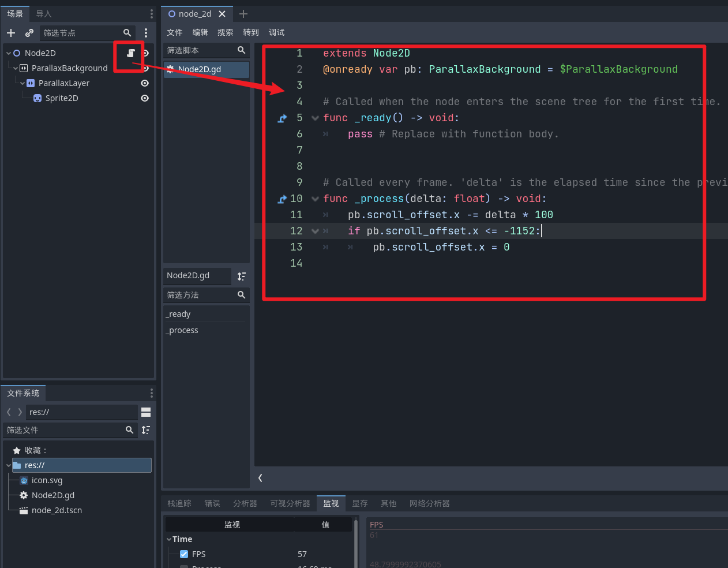The height and width of the screenshot is (568, 728).
Task: Click the method sort icon beside Node2D.gd
Action: coord(242,276)
